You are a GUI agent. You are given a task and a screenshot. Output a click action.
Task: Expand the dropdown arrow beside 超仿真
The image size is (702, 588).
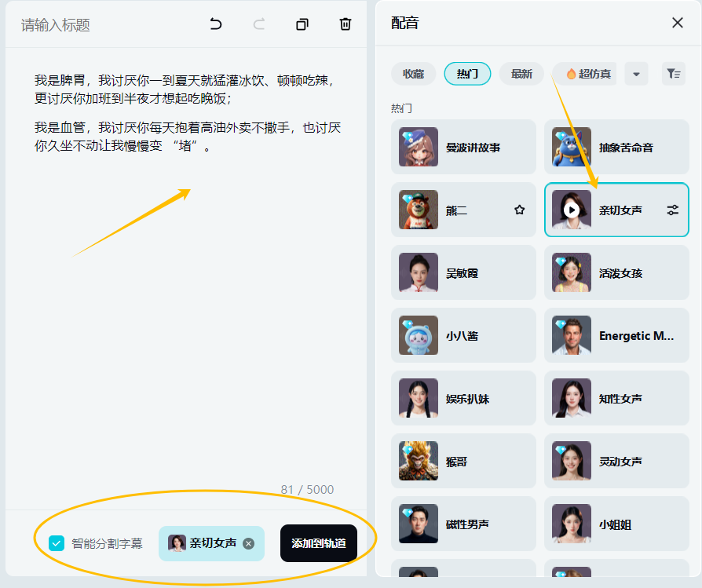637,73
